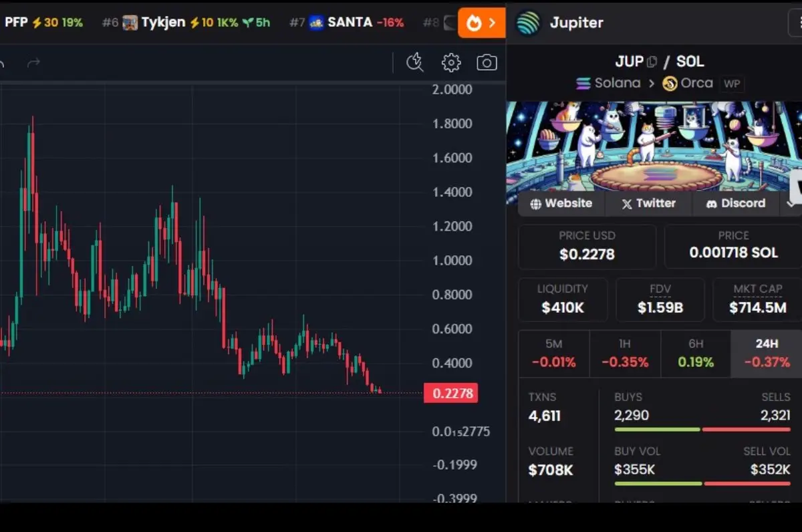Image resolution: width=802 pixels, height=532 pixels.
Task: Click the red sells ratio bar
Action: click(x=747, y=429)
